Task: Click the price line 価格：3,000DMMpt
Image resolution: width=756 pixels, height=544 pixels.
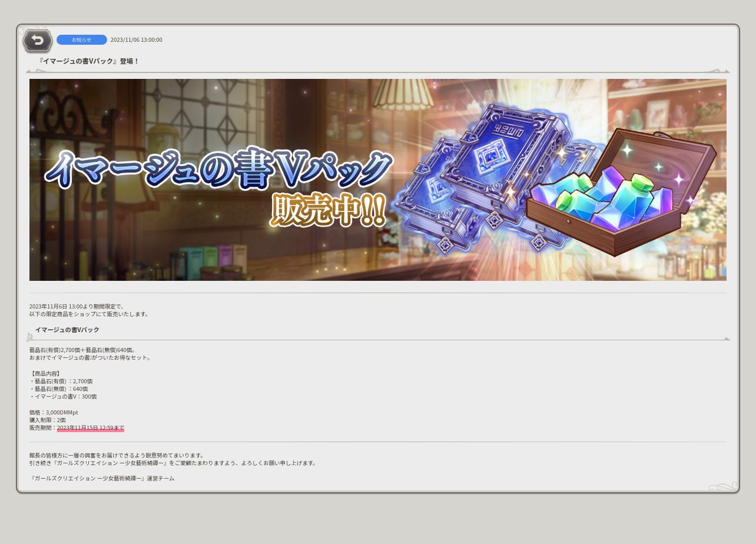Action: (x=54, y=413)
